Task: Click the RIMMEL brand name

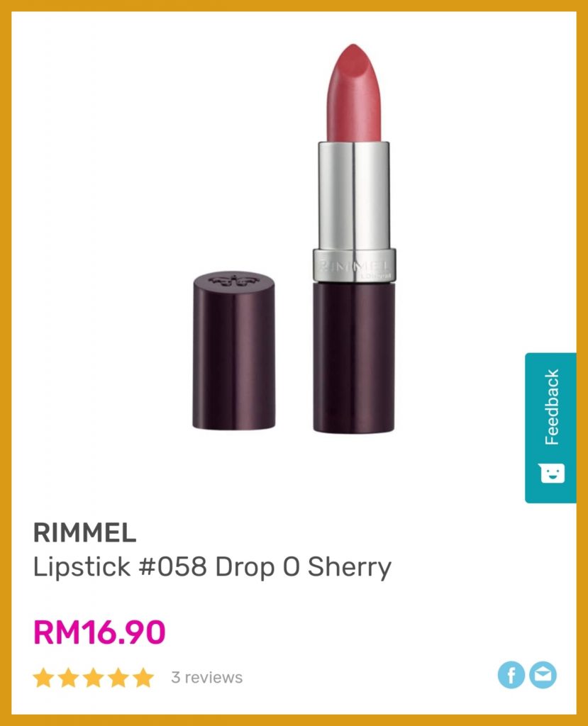Action: click(85, 532)
